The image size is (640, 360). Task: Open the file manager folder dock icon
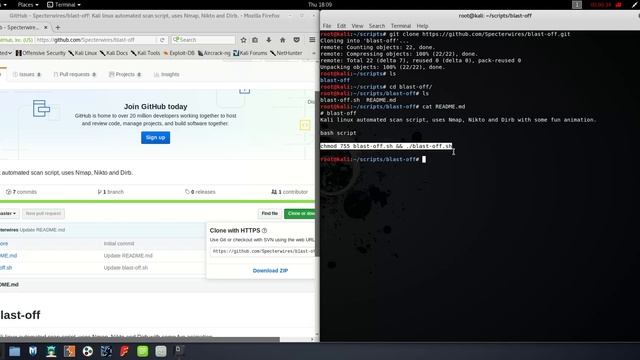coord(15,351)
